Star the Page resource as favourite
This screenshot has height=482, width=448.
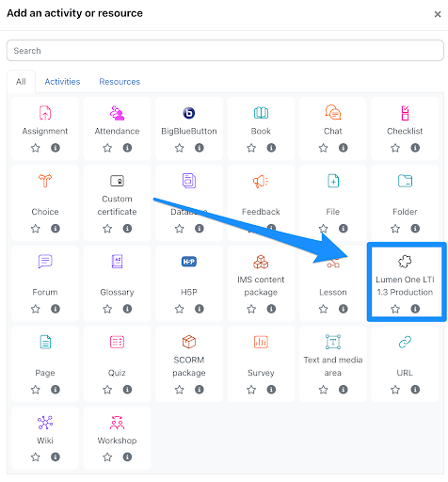(36, 390)
